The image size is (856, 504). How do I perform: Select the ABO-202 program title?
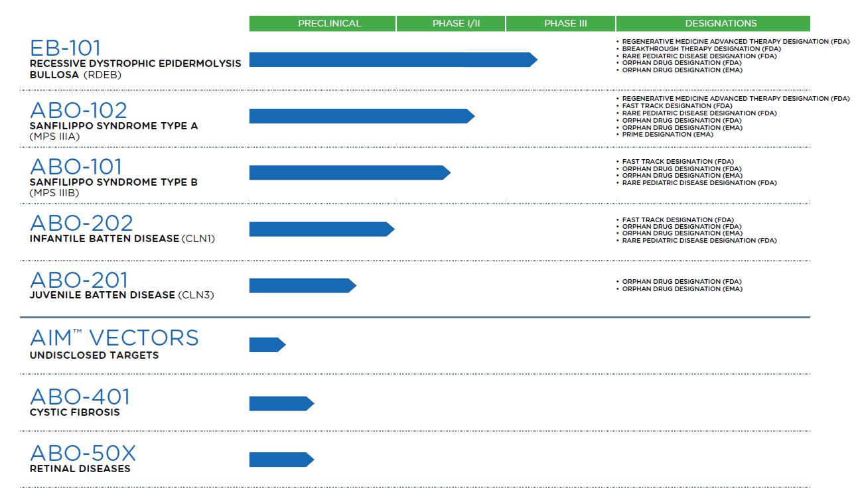[82, 223]
